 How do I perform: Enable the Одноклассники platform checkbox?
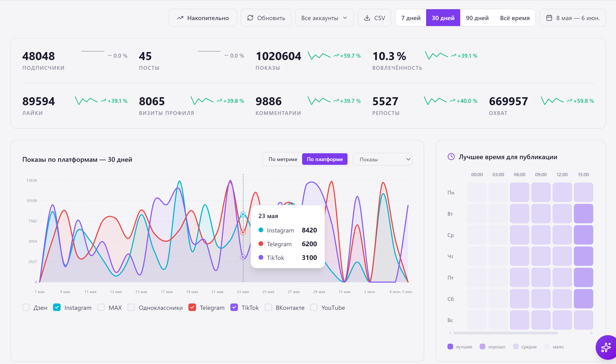131,307
